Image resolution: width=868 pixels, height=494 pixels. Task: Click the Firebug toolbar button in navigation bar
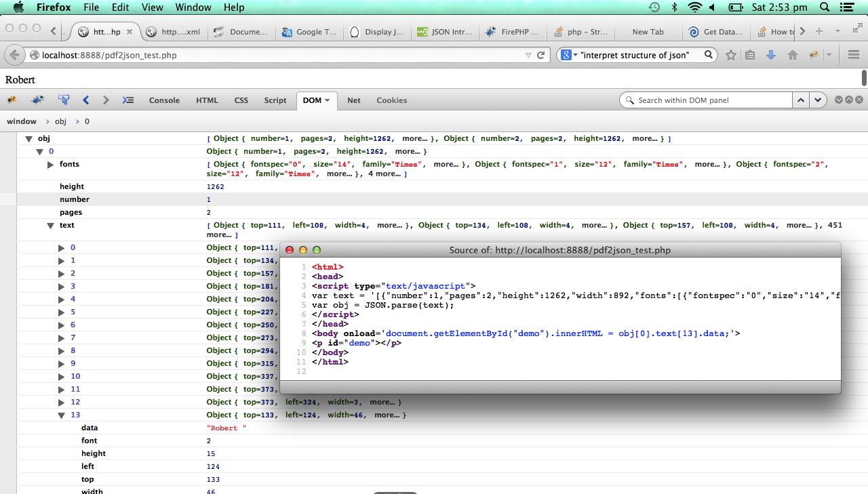[x=813, y=55]
